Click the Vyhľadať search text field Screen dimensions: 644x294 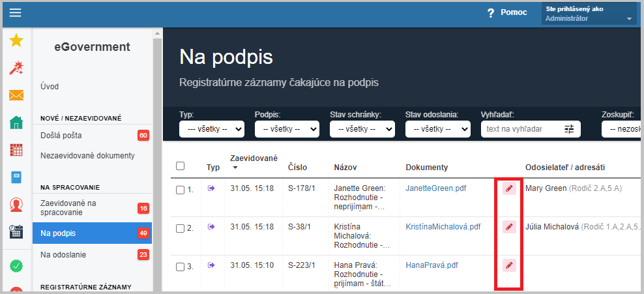coord(521,129)
